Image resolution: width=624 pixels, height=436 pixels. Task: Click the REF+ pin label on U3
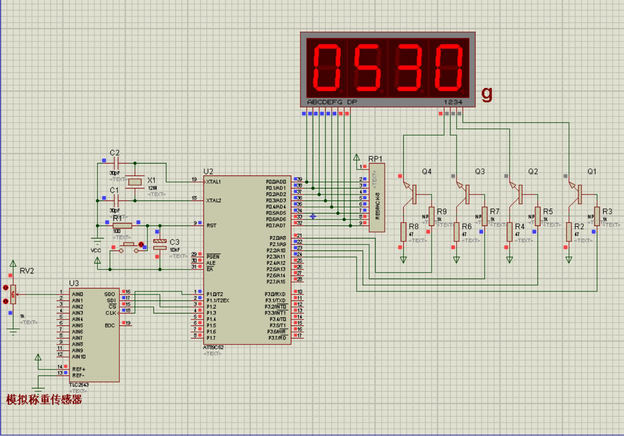(79, 369)
